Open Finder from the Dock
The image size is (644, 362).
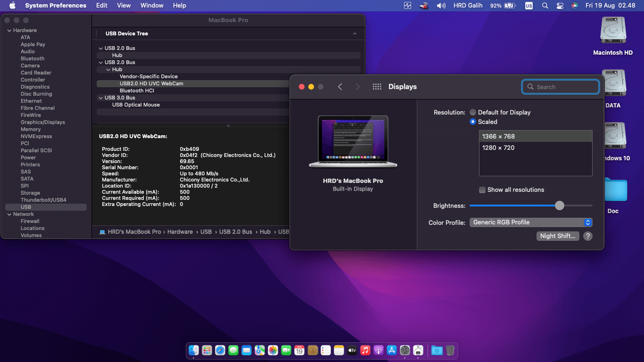(194, 350)
